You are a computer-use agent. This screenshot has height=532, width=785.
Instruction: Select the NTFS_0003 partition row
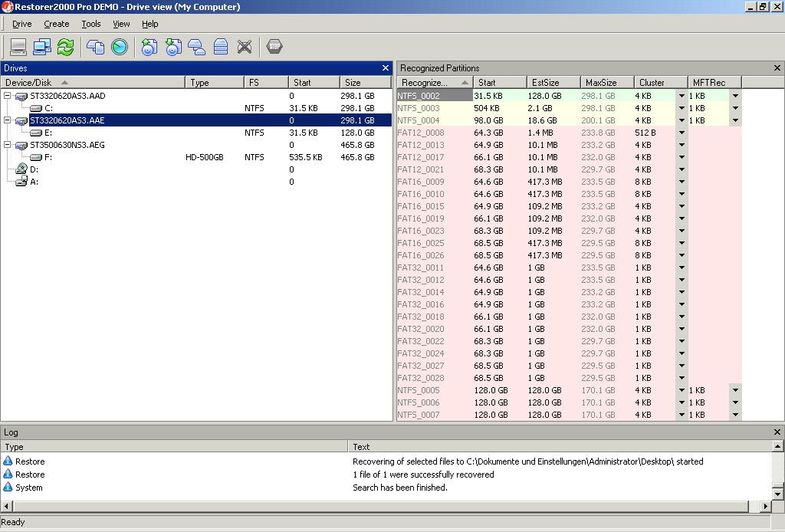click(x=570, y=108)
